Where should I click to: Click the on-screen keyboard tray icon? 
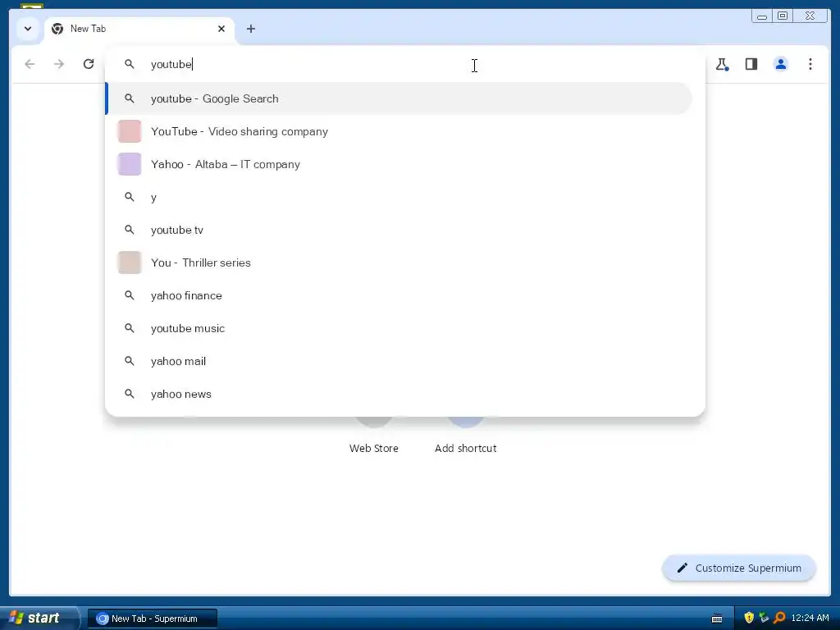(x=717, y=619)
